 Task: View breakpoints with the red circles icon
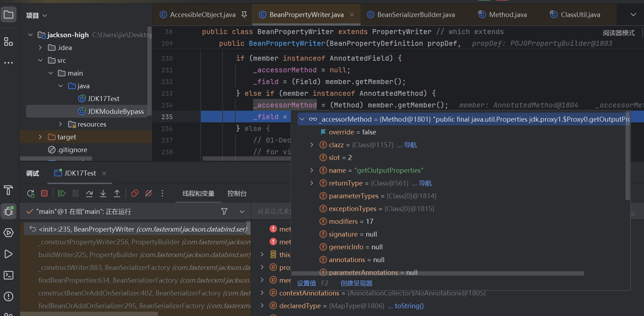coord(135,193)
